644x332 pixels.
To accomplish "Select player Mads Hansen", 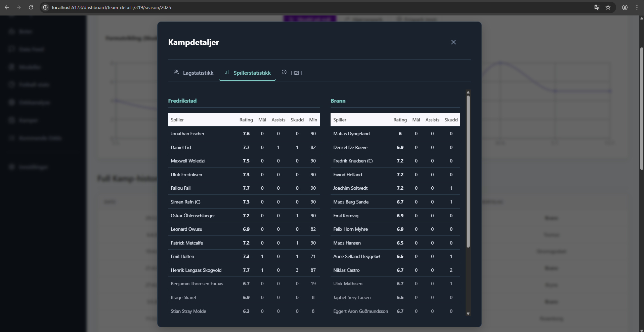I will (x=347, y=243).
